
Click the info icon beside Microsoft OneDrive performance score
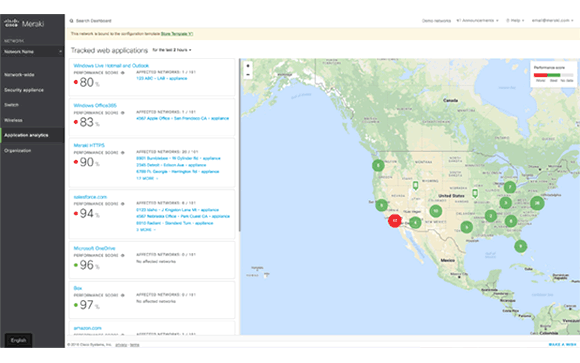123,255
